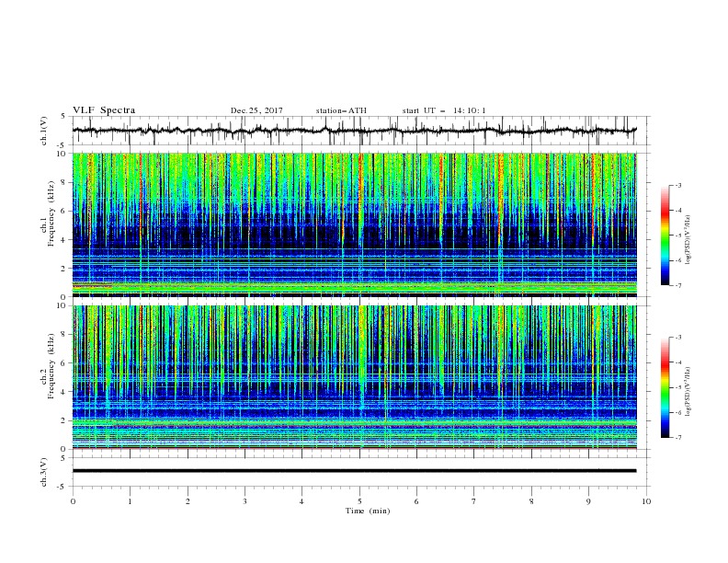Select the date text 'Dec. 25, 2017'
The image size is (728, 563).
256,110
